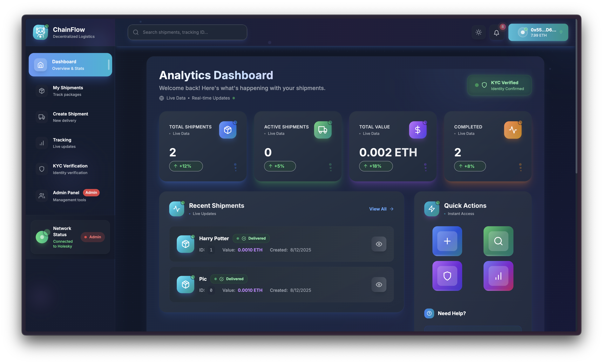The width and height of the screenshot is (603, 364).
Task: Click the Need Help question mark icon
Action: click(x=429, y=313)
